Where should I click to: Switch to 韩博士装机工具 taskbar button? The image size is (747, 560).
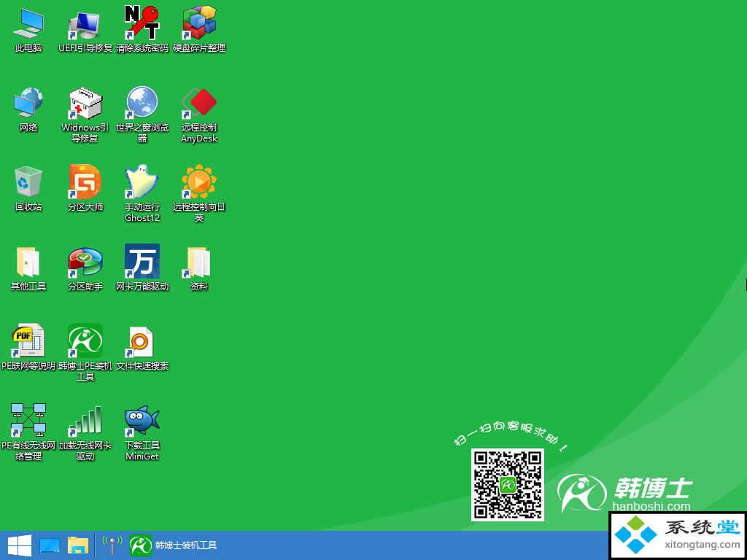[x=174, y=545]
